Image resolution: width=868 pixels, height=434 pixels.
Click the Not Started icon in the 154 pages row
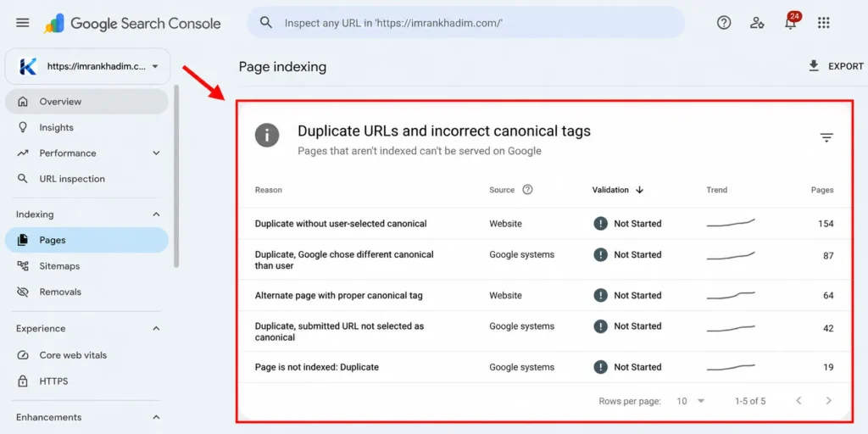tap(601, 224)
